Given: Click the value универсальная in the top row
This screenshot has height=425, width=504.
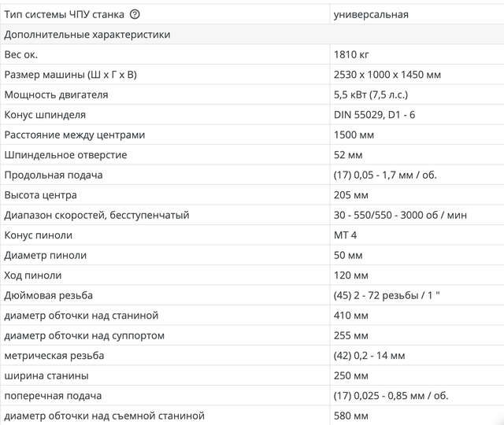Looking at the screenshot, I should tap(371, 14).
